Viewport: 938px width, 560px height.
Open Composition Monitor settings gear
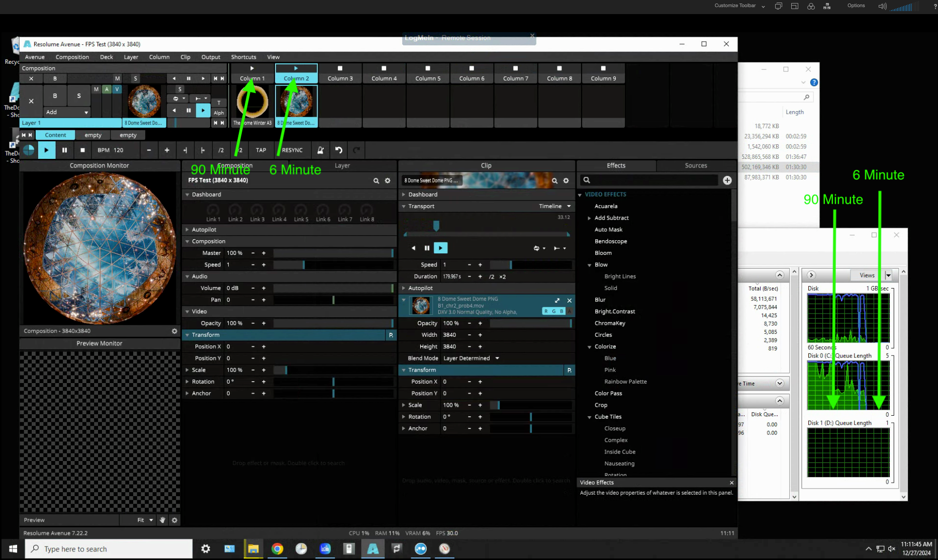click(x=174, y=331)
